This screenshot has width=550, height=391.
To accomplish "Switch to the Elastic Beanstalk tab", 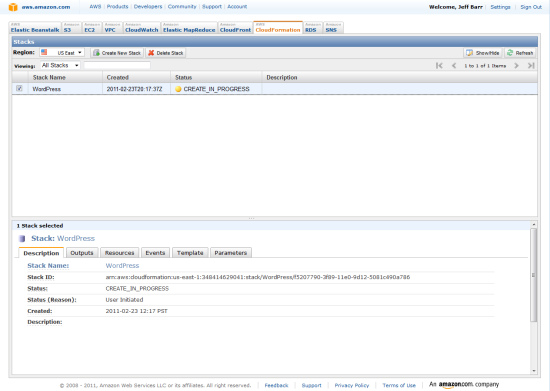I will pyautogui.click(x=35, y=28).
